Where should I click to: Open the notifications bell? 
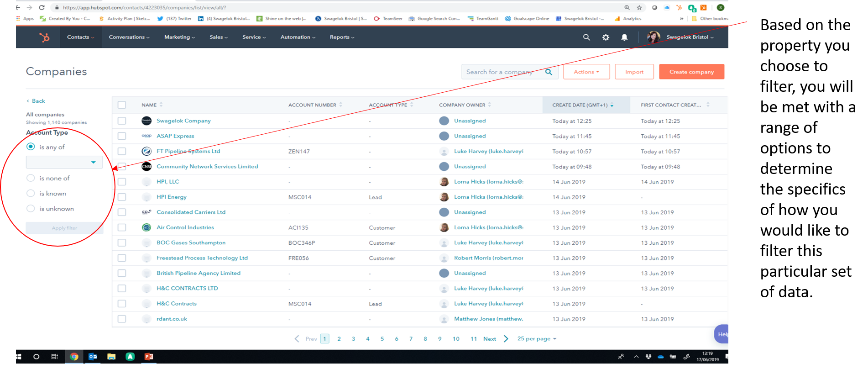point(624,37)
